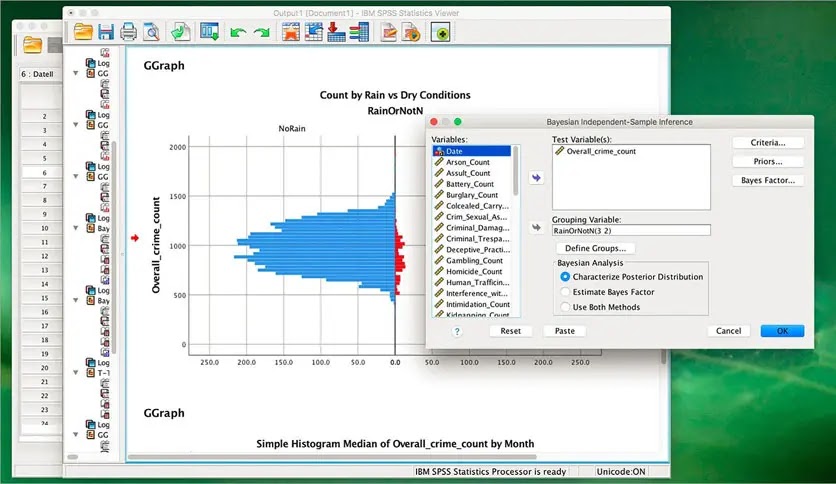Open the help question mark in Bayesian dialog
Viewport: 836px width, 484px height.
(457, 331)
